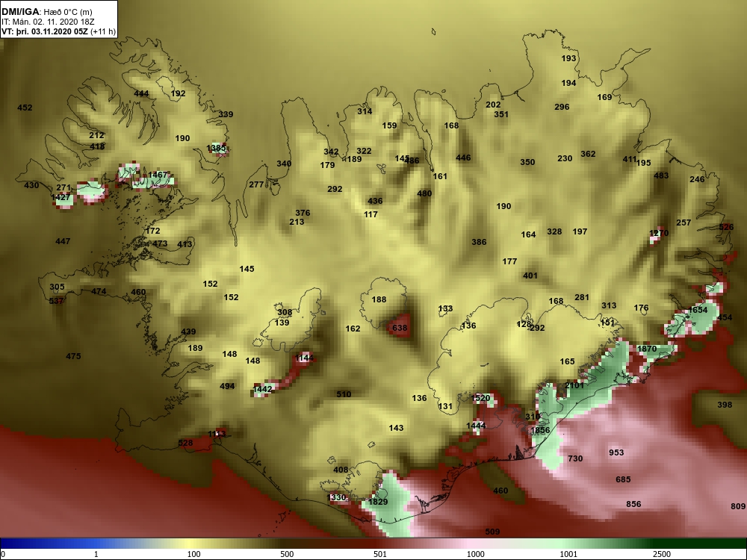Select the 1654 height label

click(x=698, y=310)
